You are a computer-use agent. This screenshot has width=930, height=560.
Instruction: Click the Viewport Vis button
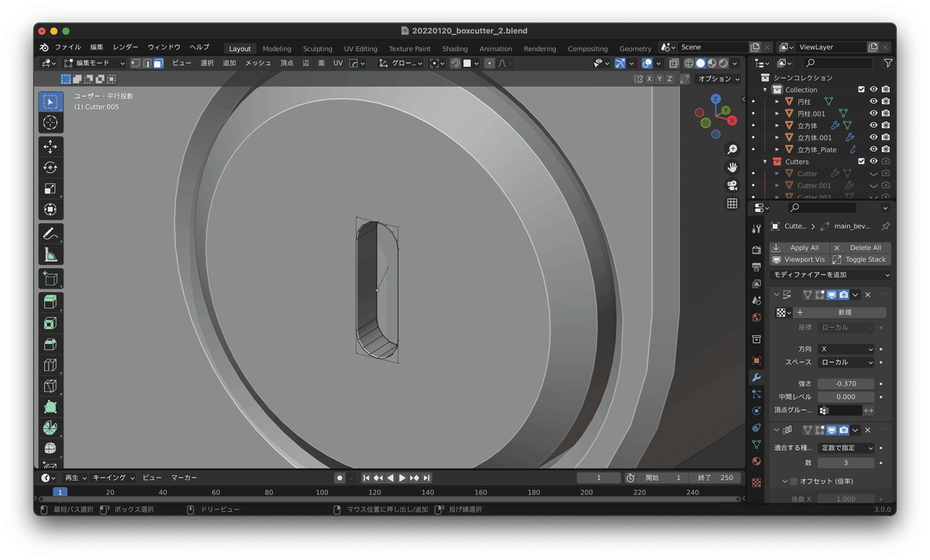799,259
